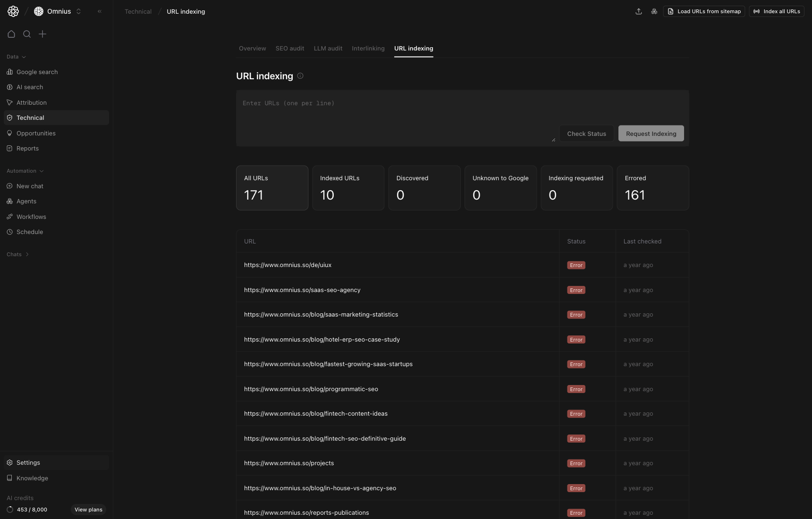This screenshot has width=812, height=519.
Task: Open https://www.omnius.so/projects link
Action: tap(289, 463)
